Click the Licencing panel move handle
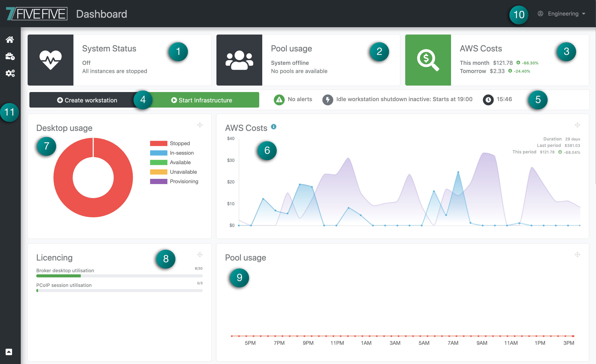 pyautogui.click(x=200, y=254)
